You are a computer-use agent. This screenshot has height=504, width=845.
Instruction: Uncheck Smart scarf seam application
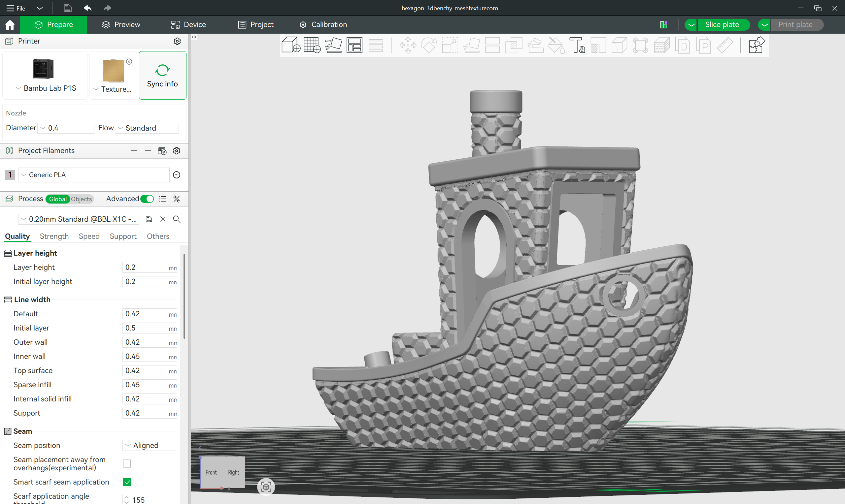127,482
